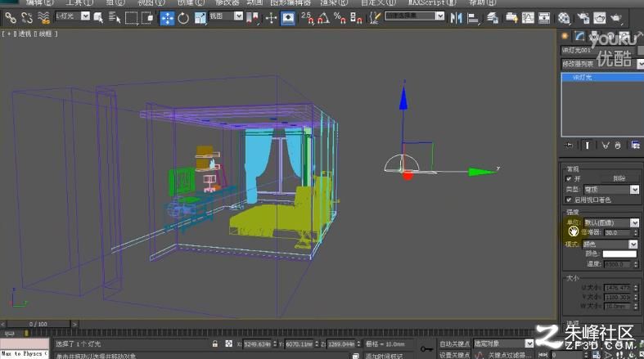Open reference coordinate system dropdown

[226, 16]
